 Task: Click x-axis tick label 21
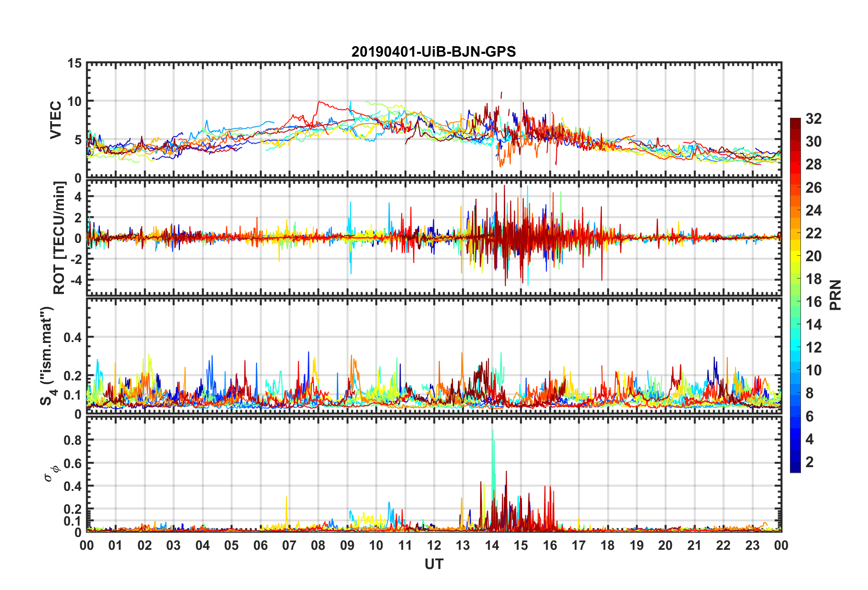coord(694,545)
